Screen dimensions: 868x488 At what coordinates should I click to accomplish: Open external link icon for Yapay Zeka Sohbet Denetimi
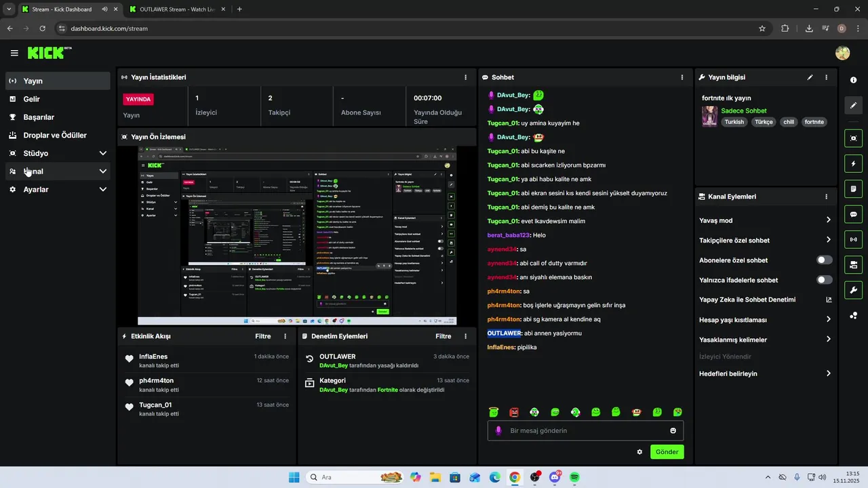(828, 300)
